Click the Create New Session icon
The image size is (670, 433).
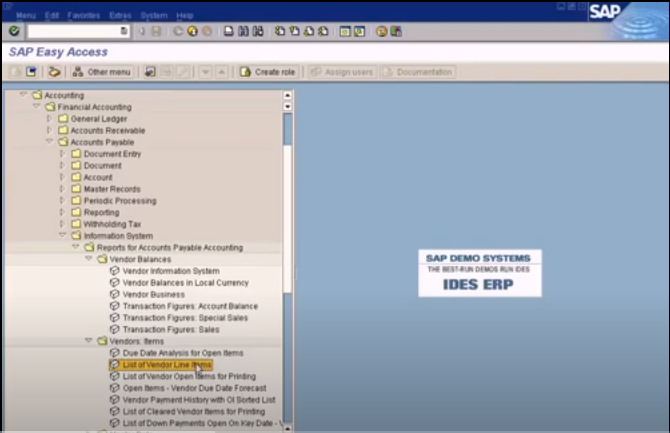point(345,31)
